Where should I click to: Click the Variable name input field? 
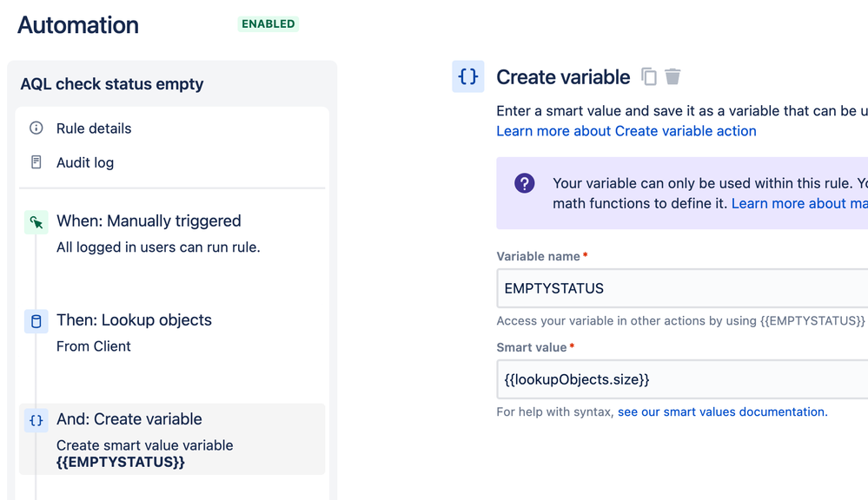pos(682,288)
